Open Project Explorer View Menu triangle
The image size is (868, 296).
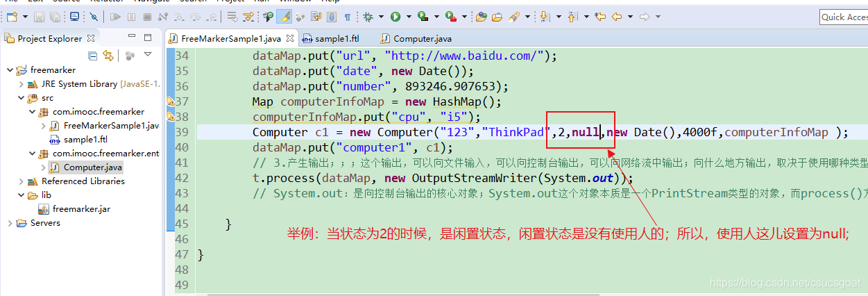148,54
